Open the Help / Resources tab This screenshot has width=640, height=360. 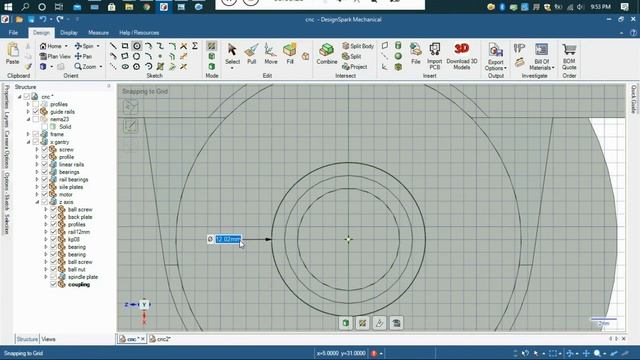(139, 33)
